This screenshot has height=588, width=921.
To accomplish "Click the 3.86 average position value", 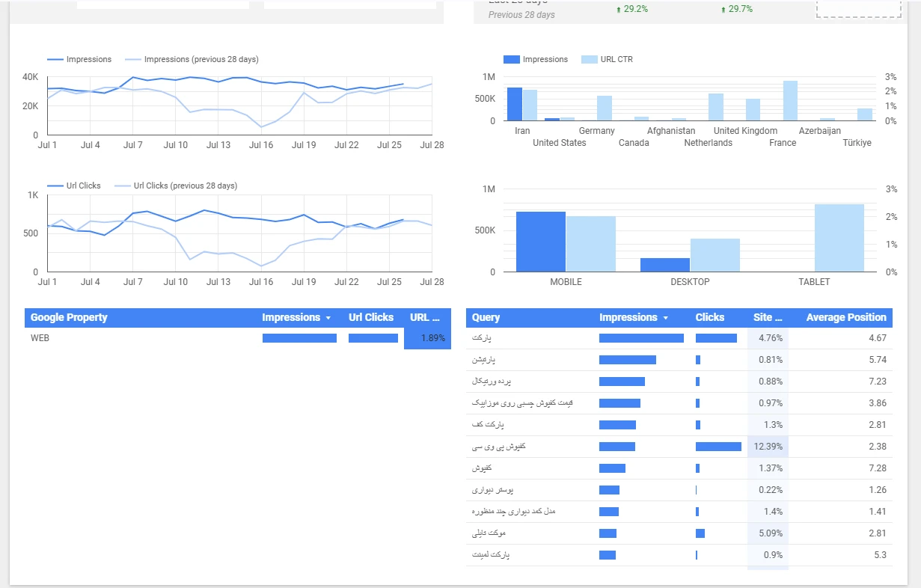I will pos(878,403).
